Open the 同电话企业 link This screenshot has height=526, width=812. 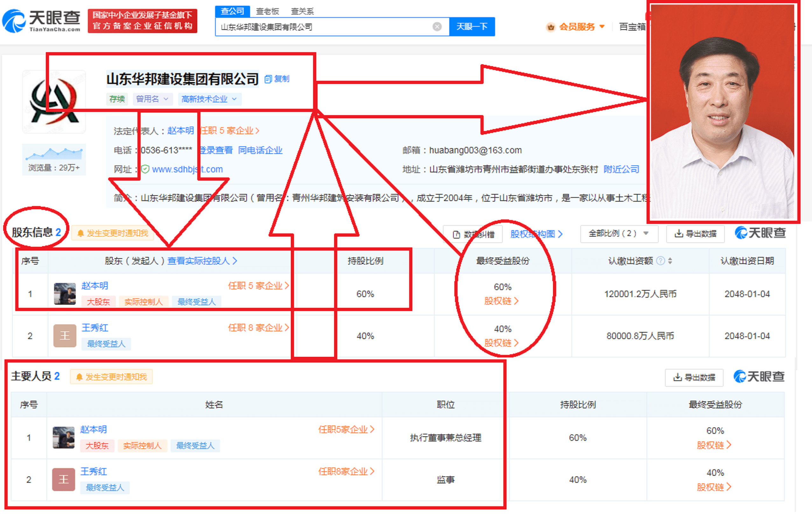click(260, 150)
